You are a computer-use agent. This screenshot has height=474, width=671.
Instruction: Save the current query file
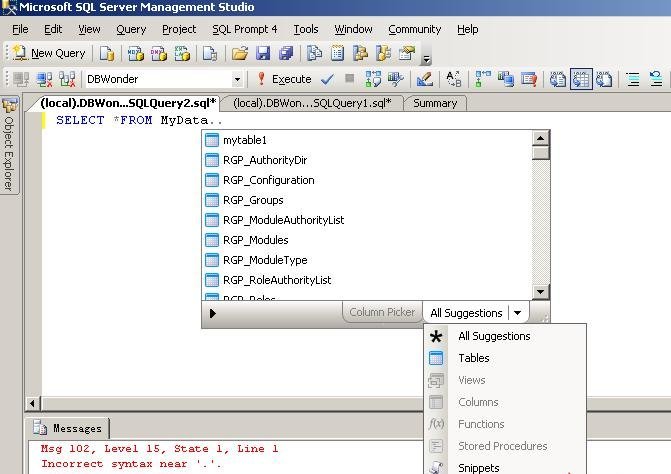[263, 53]
